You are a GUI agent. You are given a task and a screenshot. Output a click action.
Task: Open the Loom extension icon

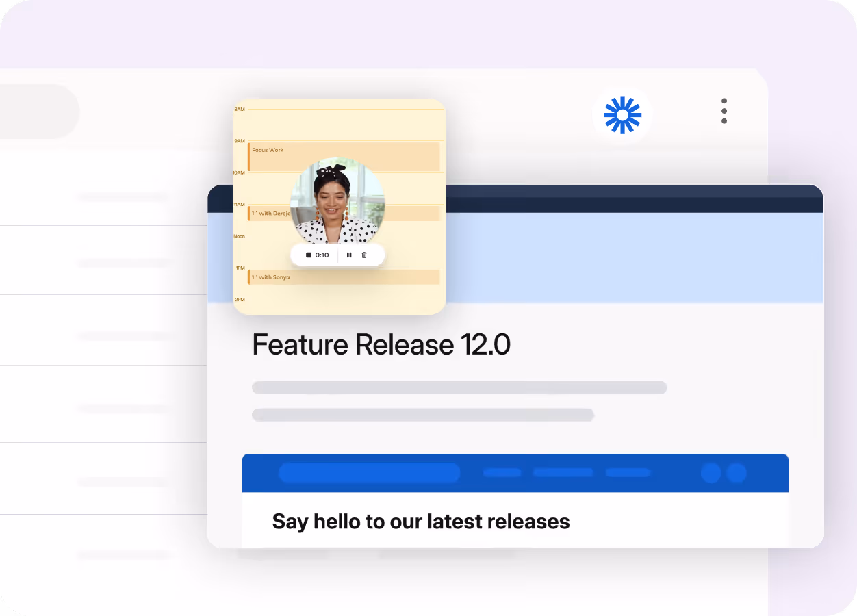[x=622, y=116]
